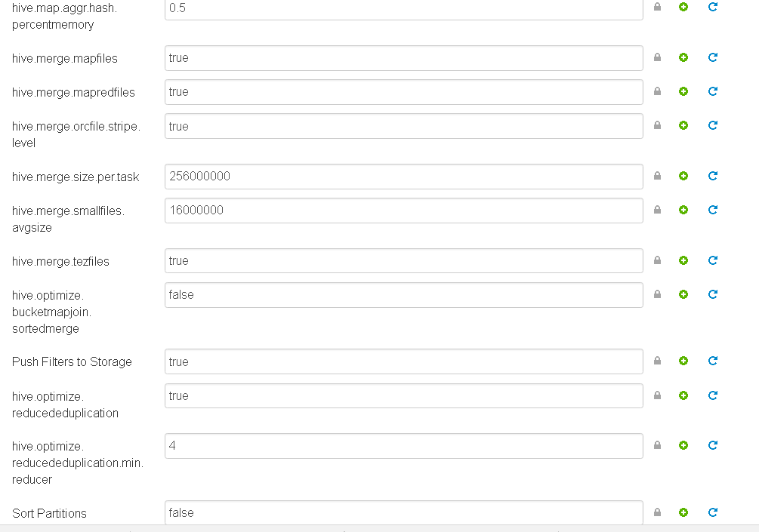Image resolution: width=759 pixels, height=532 pixels.
Task: Reset hive.optimize.bucketmapjoin.sortedmerge to default
Action: coord(712,294)
